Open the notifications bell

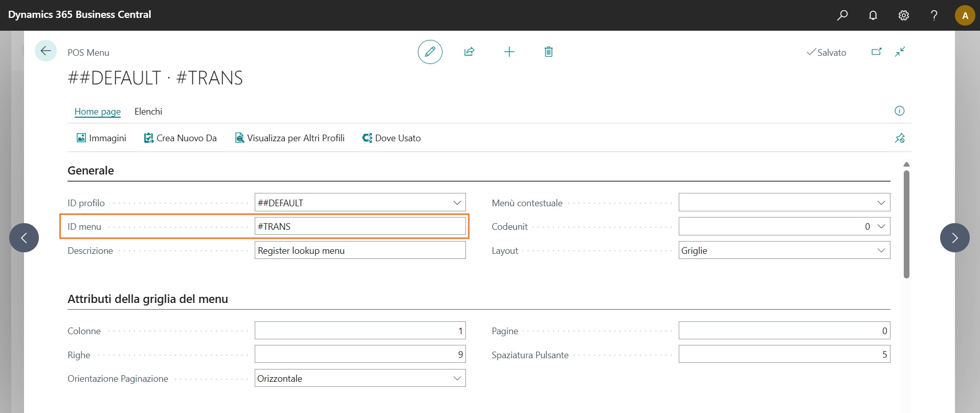[x=873, y=15]
